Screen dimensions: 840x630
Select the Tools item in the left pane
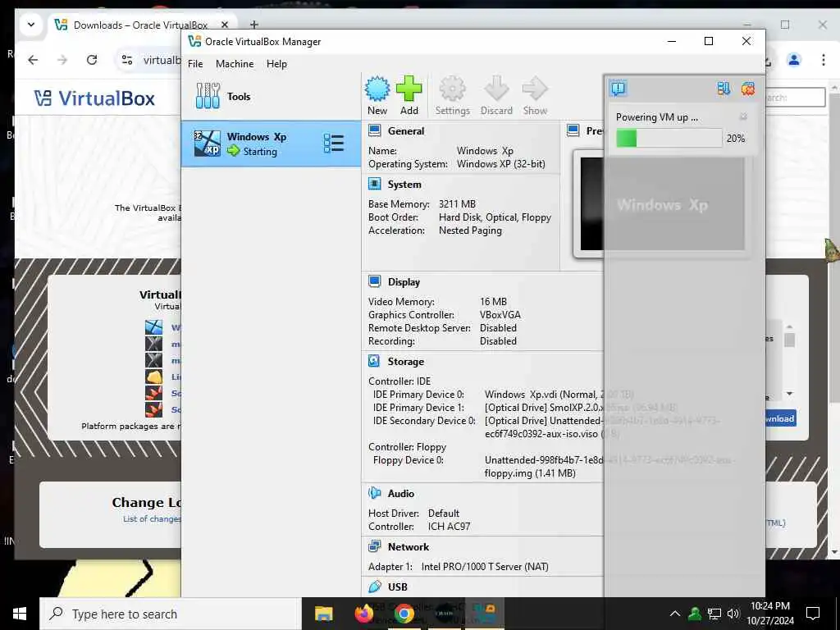coord(271,97)
